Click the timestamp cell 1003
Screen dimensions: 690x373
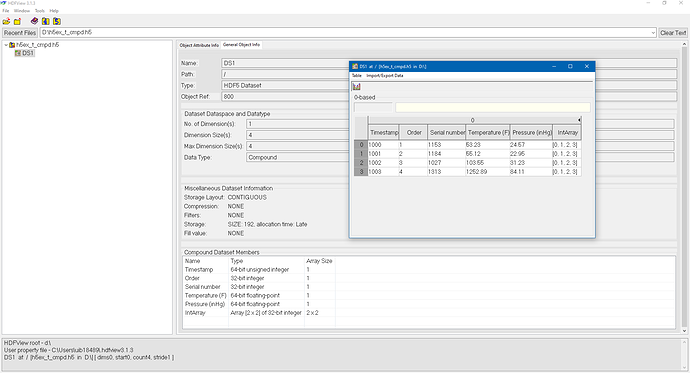point(383,172)
